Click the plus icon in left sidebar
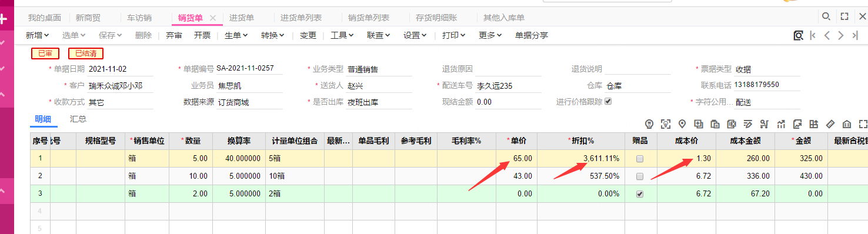The height and width of the screenshot is (234, 868). point(4,19)
